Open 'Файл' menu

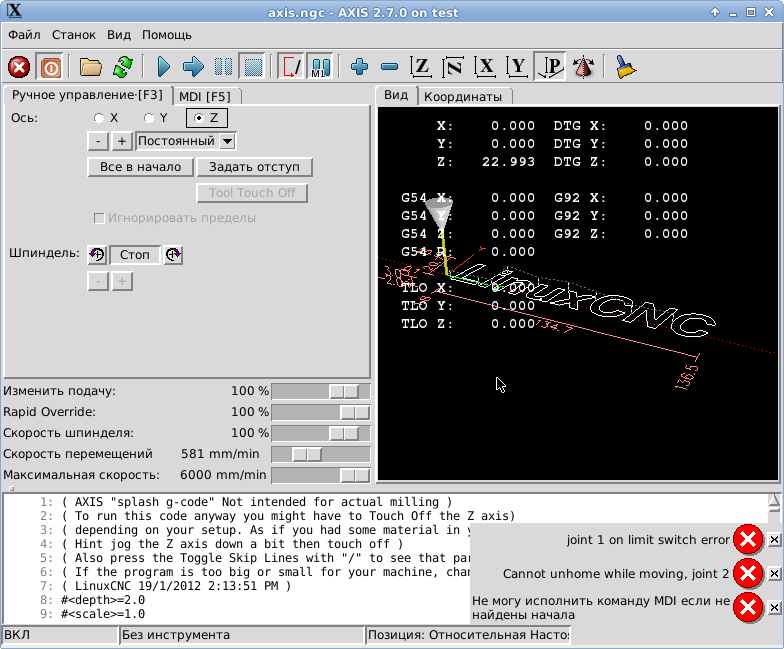[x=24, y=35]
